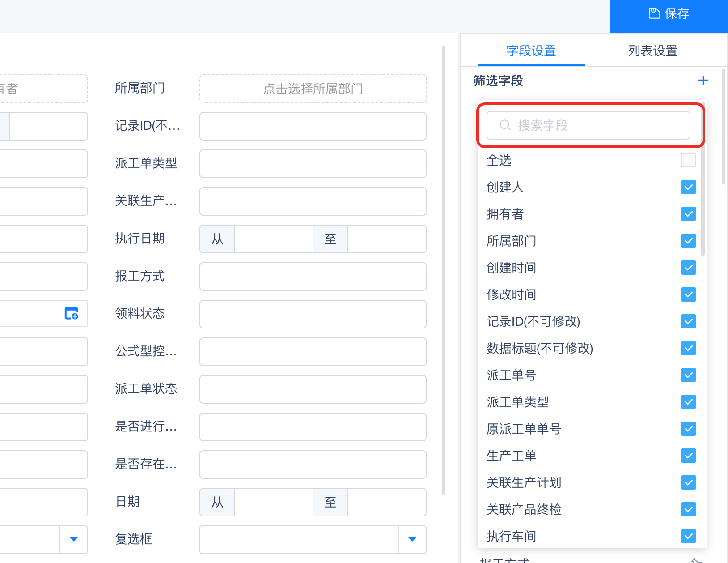Toggle the 修改时间 checkbox
The width and height of the screenshot is (728, 563).
pyautogui.click(x=689, y=294)
